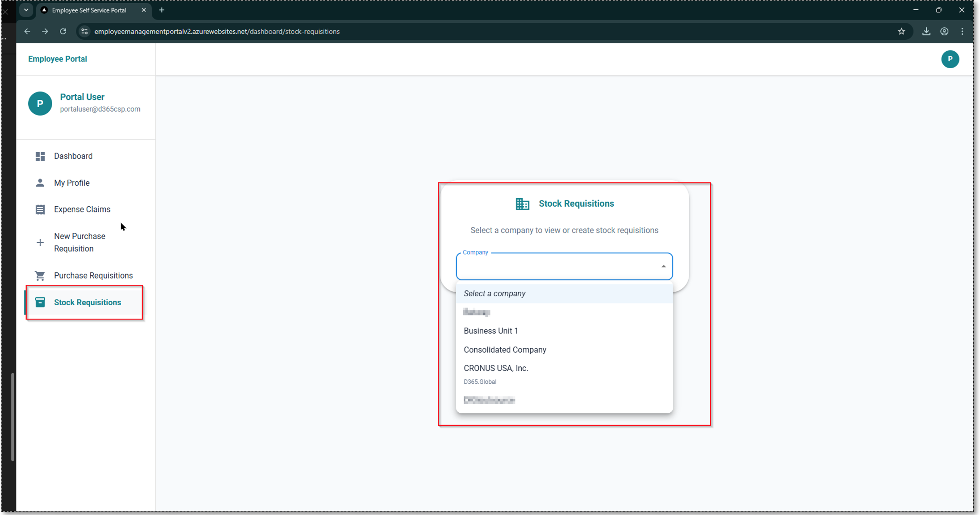Pick Consolidated Company from the list
This screenshot has height=515, width=980.
[x=505, y=350]
